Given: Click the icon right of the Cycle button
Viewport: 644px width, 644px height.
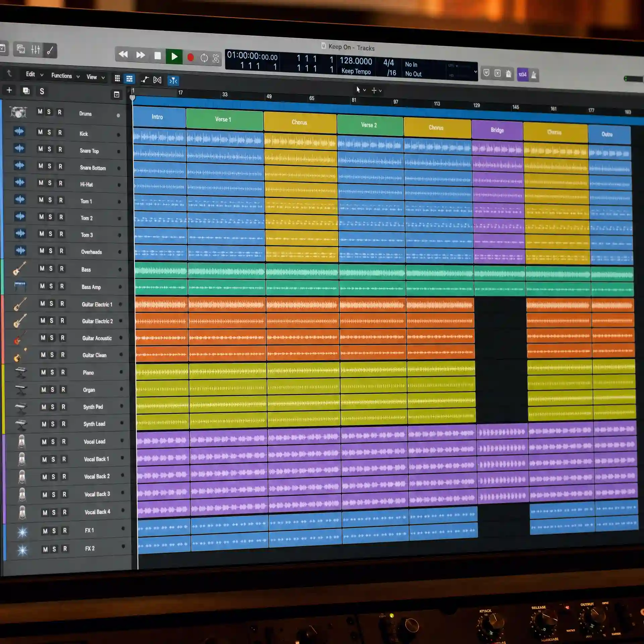Looking at the screenshot, I should [x=216, y=58].
